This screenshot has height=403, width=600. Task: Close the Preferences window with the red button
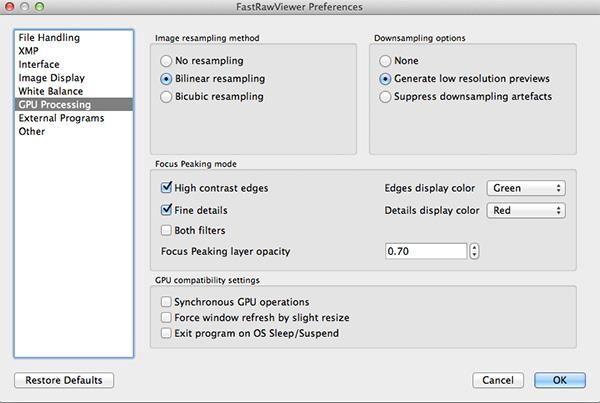(x=10, y=6)
